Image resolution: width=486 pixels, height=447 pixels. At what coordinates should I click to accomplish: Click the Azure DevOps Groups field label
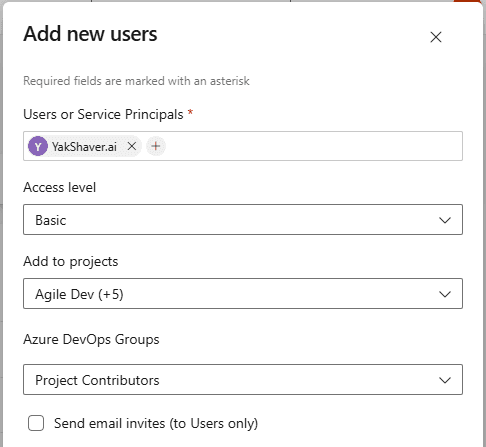91,340
